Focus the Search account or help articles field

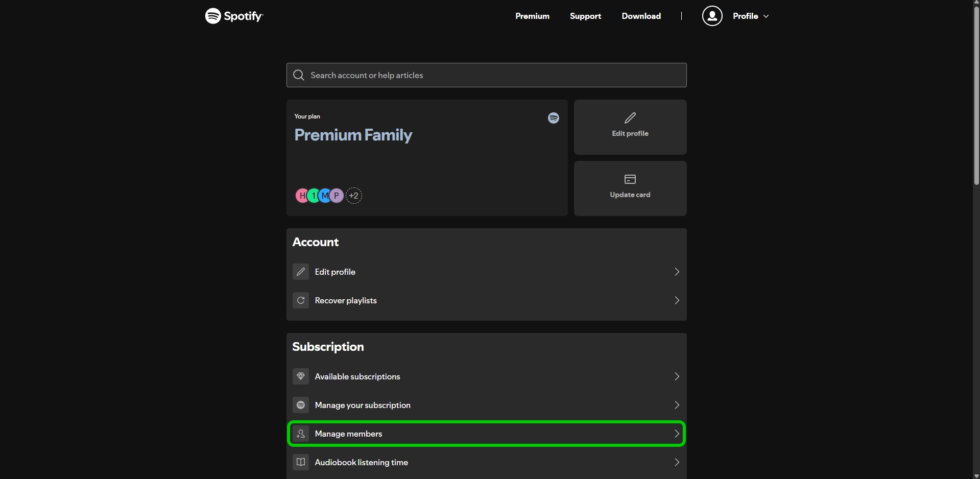[486, 75]
